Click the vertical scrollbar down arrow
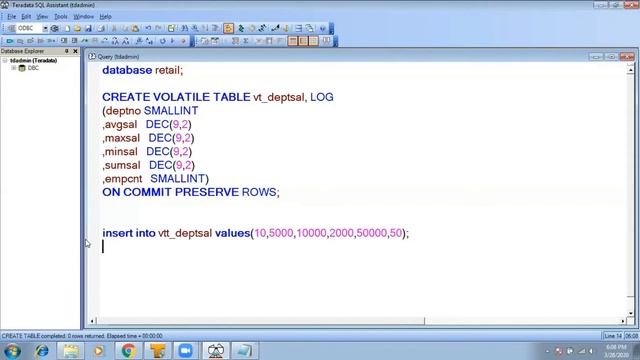The height and width of the screenshot is (360, 640). [x=631, y=313]
